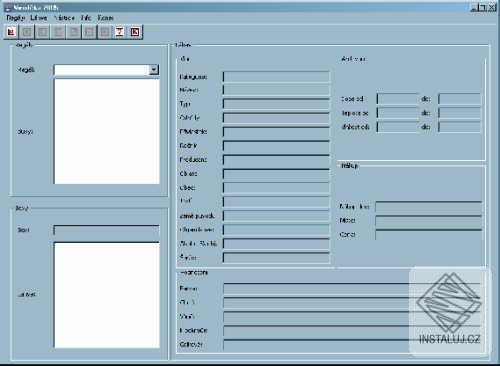Click the bottom 'do:' field in Archivace

[x=460, y=127]
